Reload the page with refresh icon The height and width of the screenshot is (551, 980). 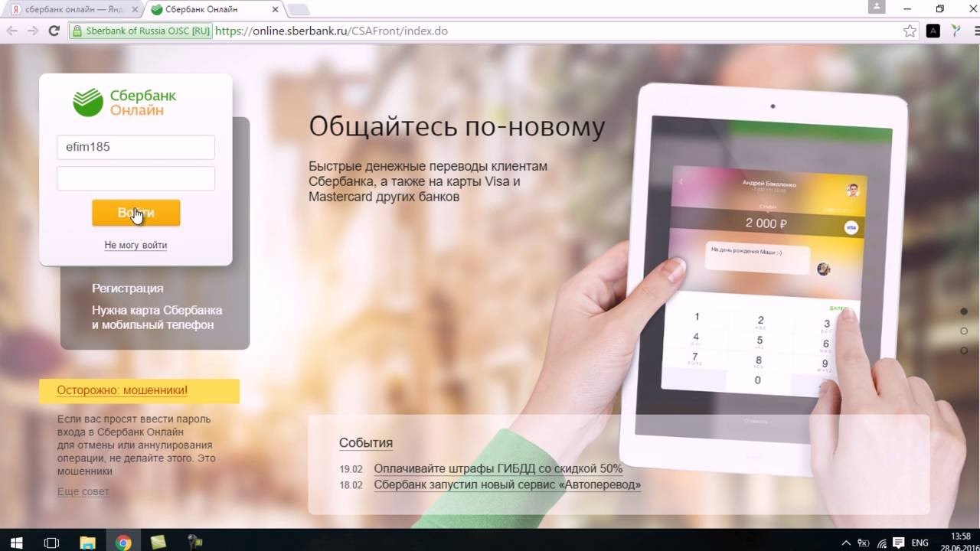click(54, 31)
